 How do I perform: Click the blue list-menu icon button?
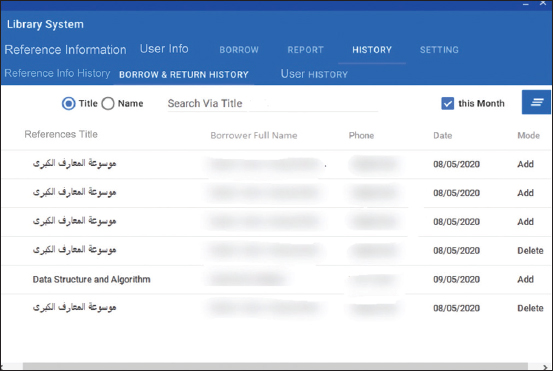536,102
